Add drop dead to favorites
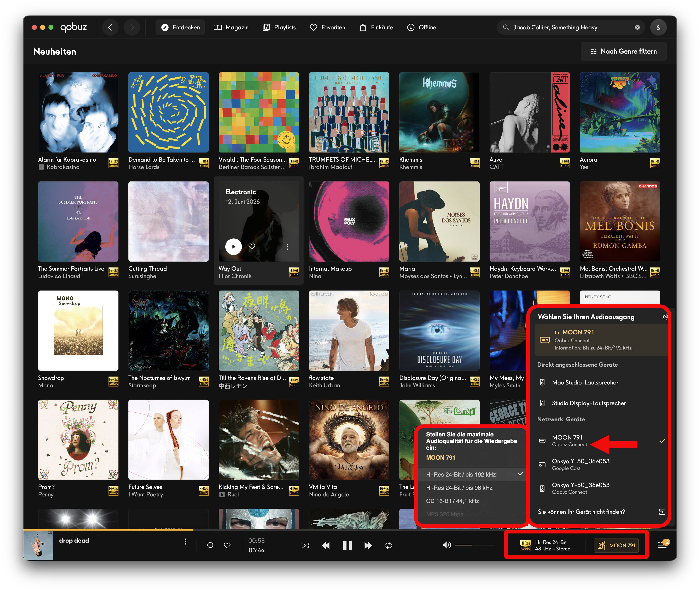 click(227, 545)
